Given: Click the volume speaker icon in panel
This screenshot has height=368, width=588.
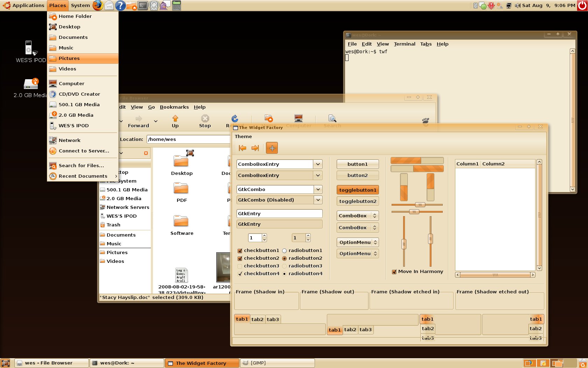Looking at the screenshot, I should 518,5.
